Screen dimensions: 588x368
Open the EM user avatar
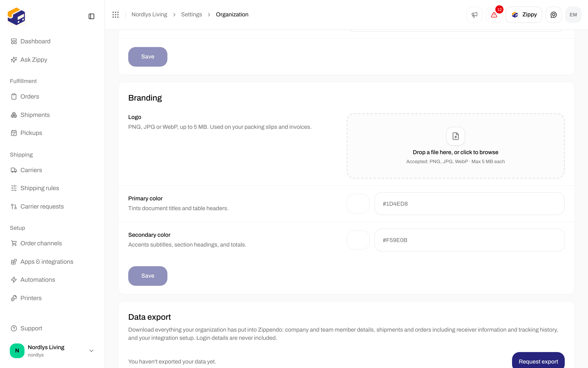(573, 15)
